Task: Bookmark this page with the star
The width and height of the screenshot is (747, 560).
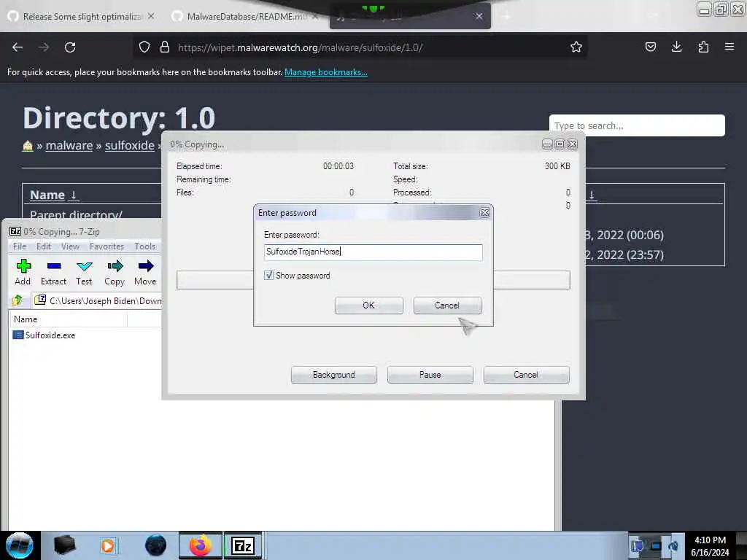Action: tap(576, 47)
